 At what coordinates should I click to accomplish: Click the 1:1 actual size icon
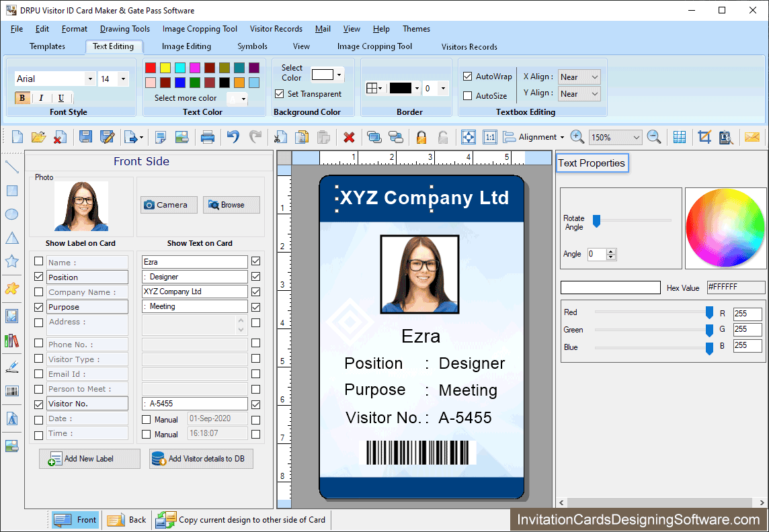point(490,137)
